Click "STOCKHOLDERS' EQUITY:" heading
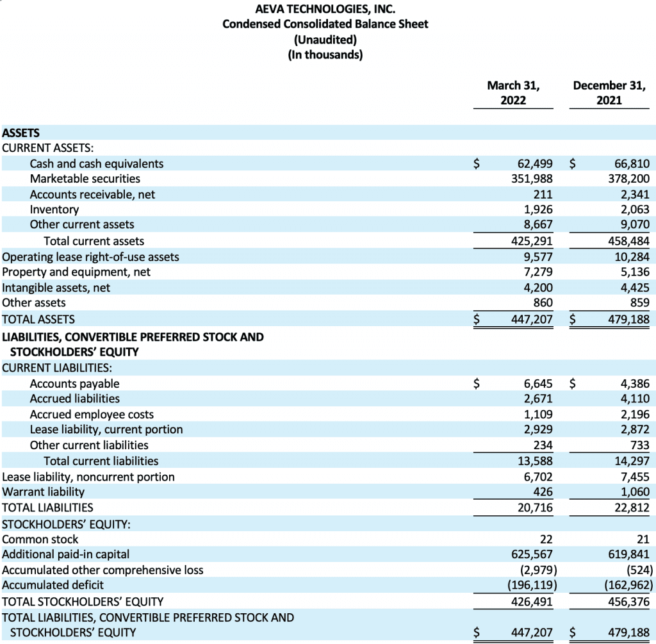Screen dimensions: 656x644 pyautogui.click(x=66, y=525)
